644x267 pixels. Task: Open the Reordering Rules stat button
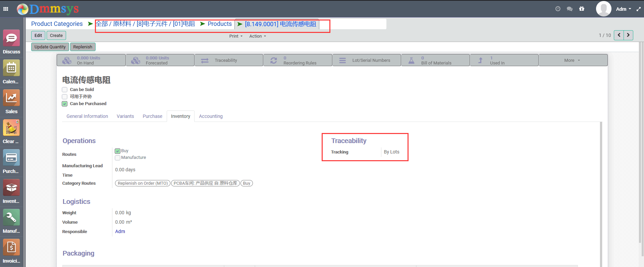coord(298,60)
